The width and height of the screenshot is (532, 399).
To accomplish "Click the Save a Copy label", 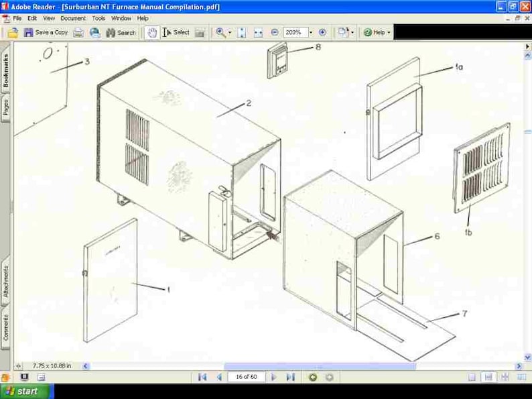I will (x=51, y=32).
